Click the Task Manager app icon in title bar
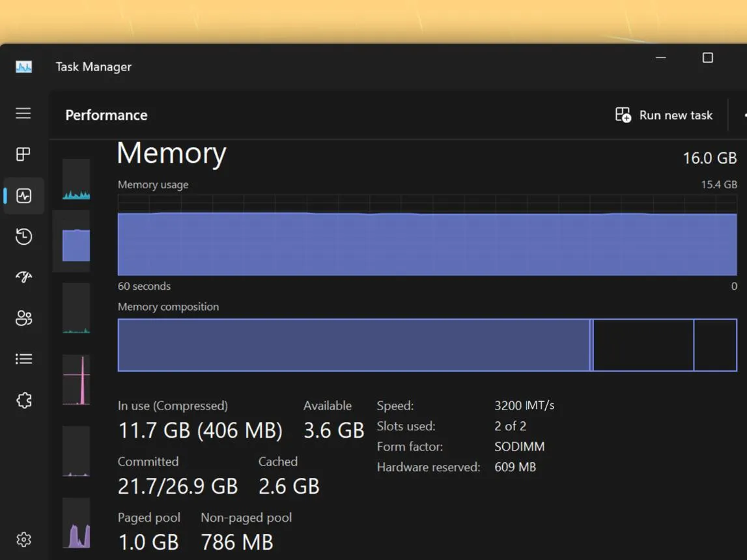Image resolution: width=747 pixels, height=560 pixels. pos(23,66)
